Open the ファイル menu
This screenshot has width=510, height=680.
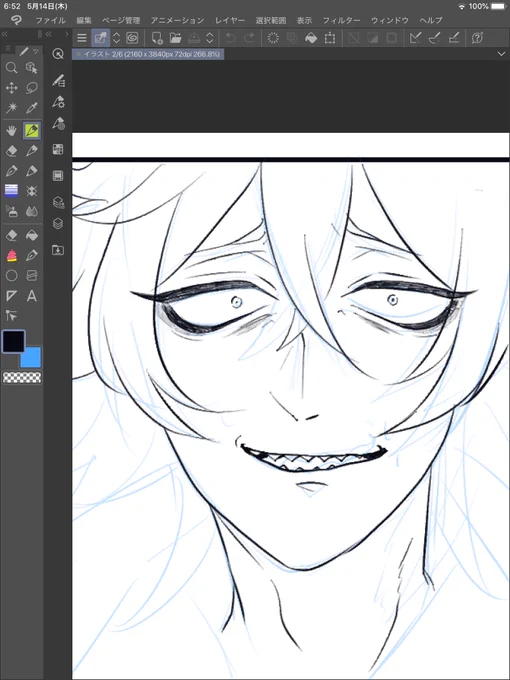click(x=51, y=20)
